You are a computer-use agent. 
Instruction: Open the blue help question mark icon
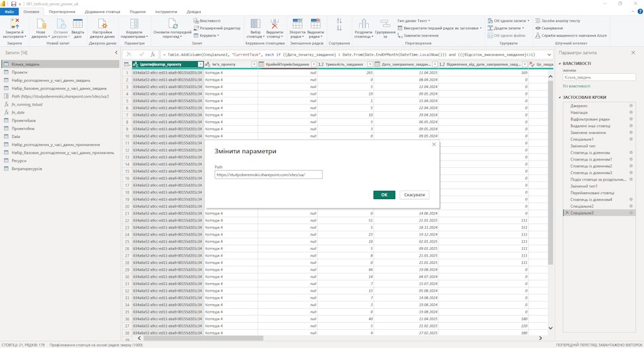coord(640,12)
